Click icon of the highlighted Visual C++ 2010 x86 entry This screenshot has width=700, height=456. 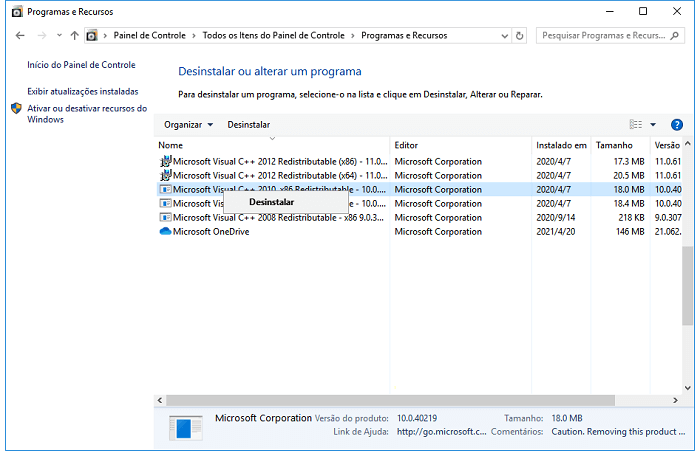click(166, 189)
